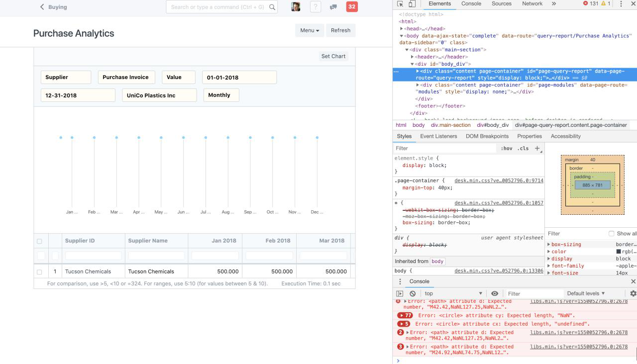Screen dimensions: 637x364
Task: Click the Refresh button
Action: tap(341, 30)
